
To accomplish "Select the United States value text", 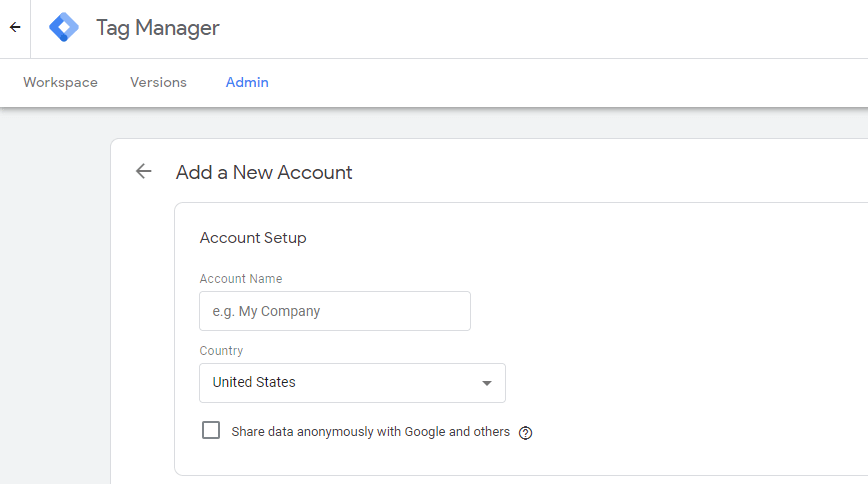I will (x=254, y=382).
